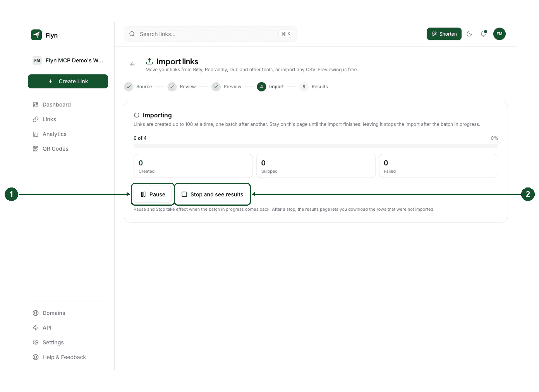
Task: Click the search magnifier icon
Action: click(132, 34)
